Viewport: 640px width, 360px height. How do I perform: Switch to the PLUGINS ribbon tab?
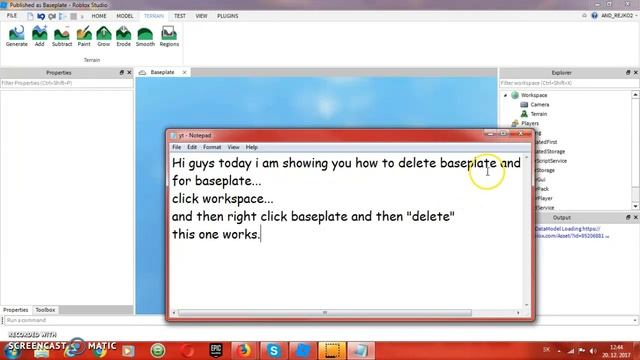coord(227,16)
